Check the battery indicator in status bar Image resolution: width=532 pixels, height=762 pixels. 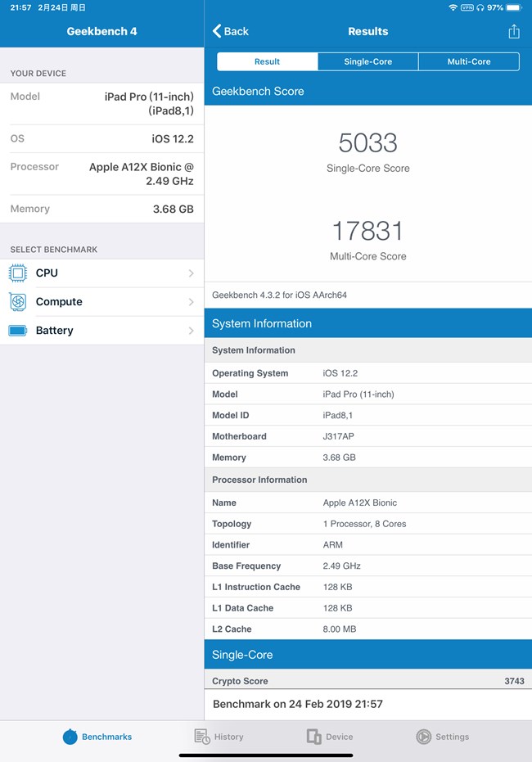514,7
